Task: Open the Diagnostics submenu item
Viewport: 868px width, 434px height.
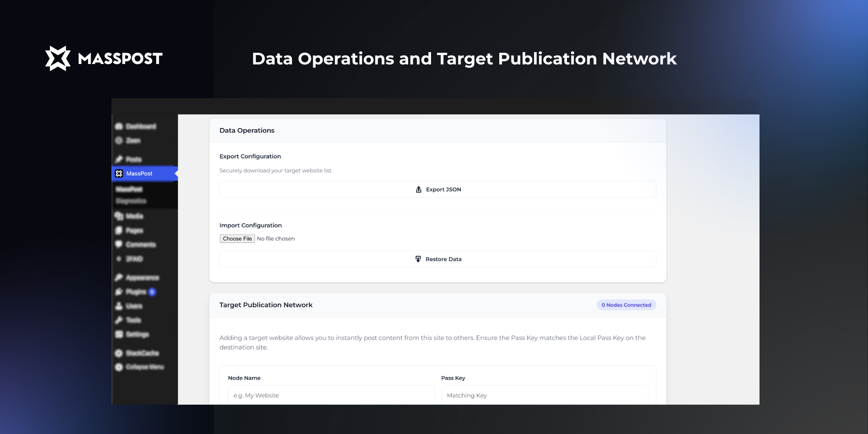Action: [131, 201]
